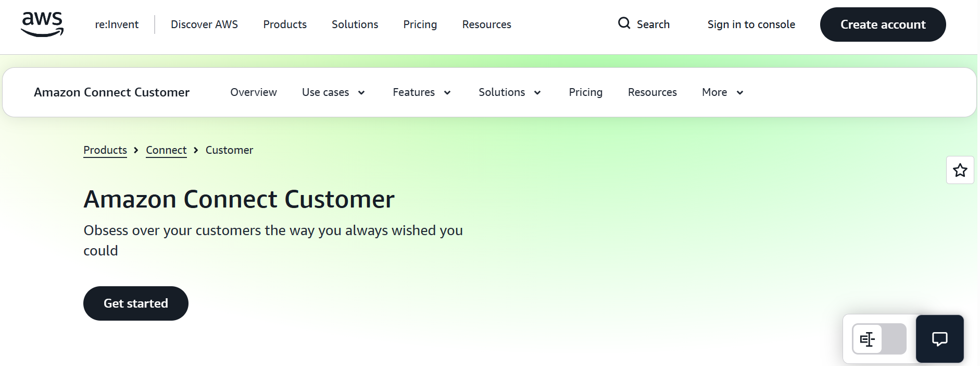
Task: Click the AWS logo
Action: (42, 25)
